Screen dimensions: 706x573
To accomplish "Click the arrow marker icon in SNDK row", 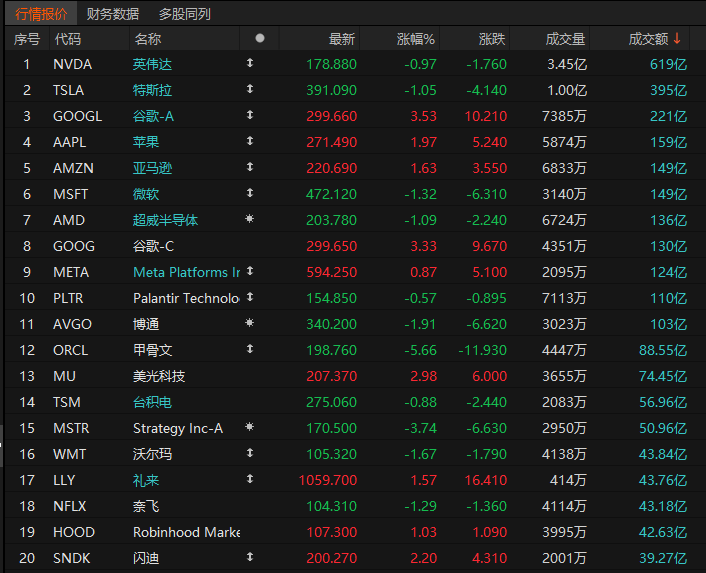I will 250,557.
